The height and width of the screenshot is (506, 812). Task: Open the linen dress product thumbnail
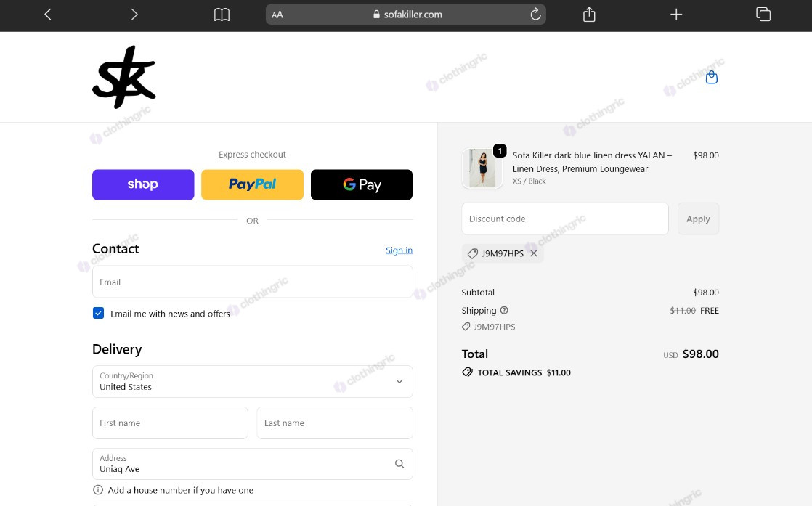(482, 168)
